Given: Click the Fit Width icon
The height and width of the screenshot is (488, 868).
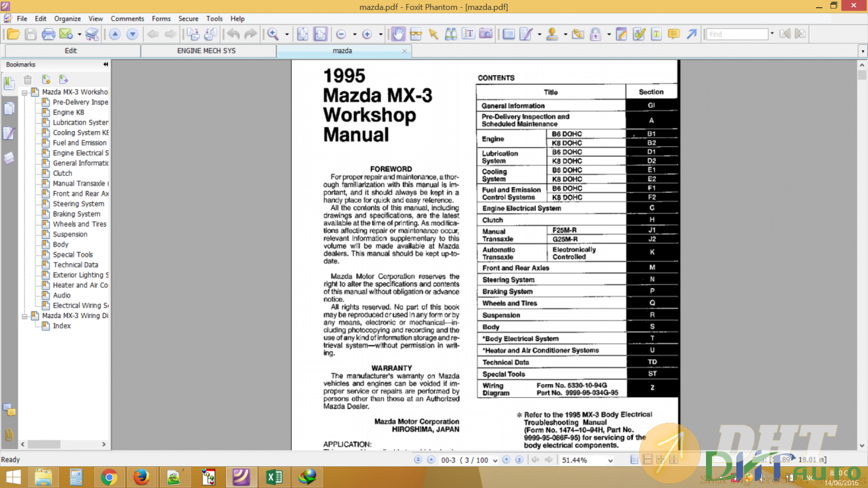Looking at the screenshot, I should [320, 34].
